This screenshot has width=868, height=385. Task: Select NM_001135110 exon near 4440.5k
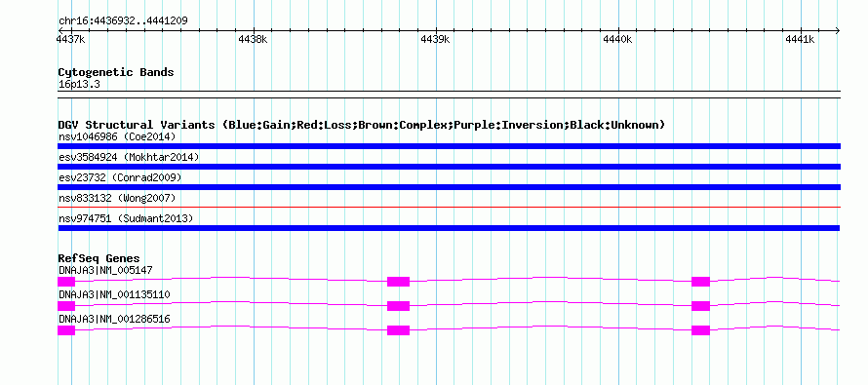700,306
